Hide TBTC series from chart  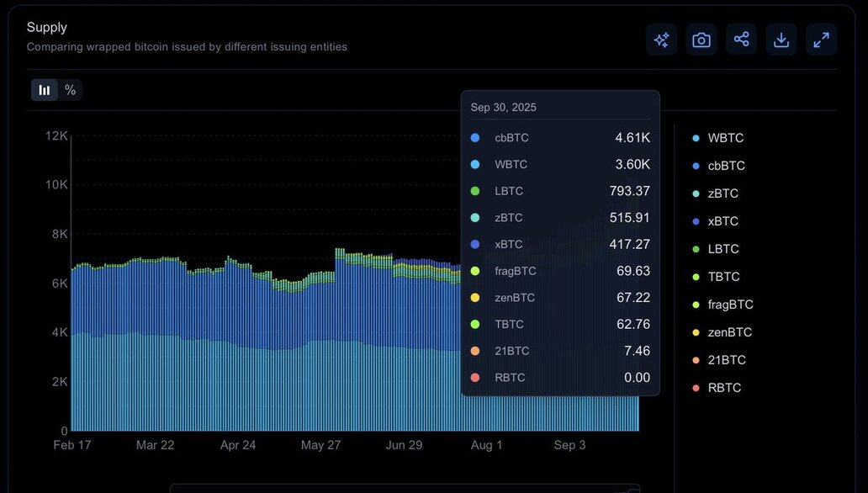[x=722, y=277]
